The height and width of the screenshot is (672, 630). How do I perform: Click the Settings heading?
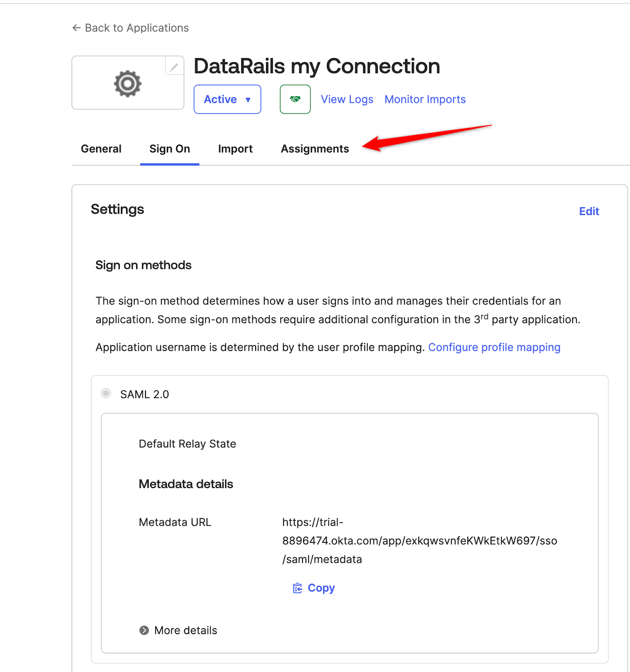tap(117, 209)
